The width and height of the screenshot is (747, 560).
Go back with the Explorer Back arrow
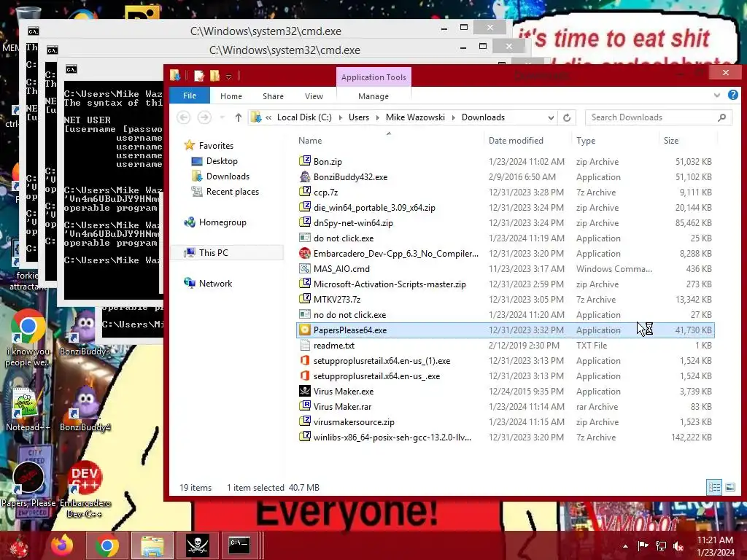click(x=183, y=117)
